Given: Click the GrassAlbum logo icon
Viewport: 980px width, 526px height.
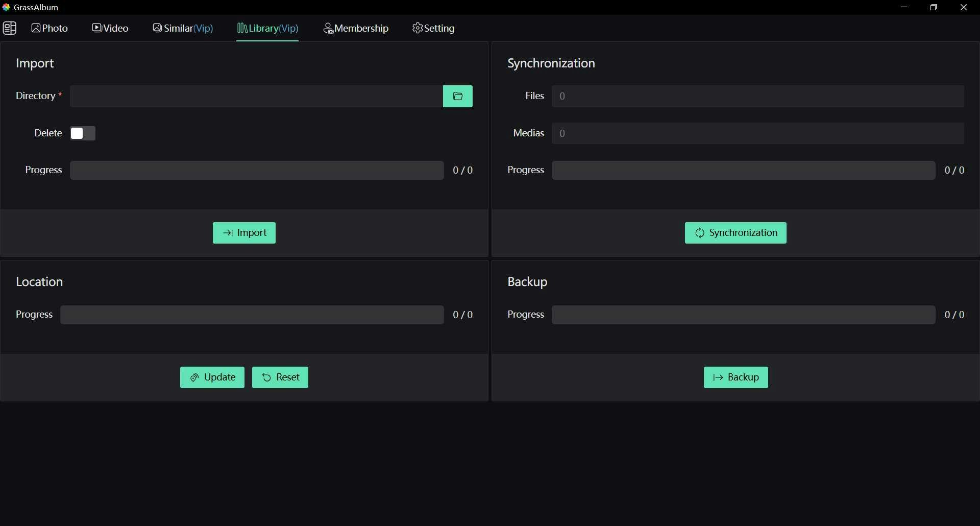Looking at the screenshot, I should pos(7,7).
